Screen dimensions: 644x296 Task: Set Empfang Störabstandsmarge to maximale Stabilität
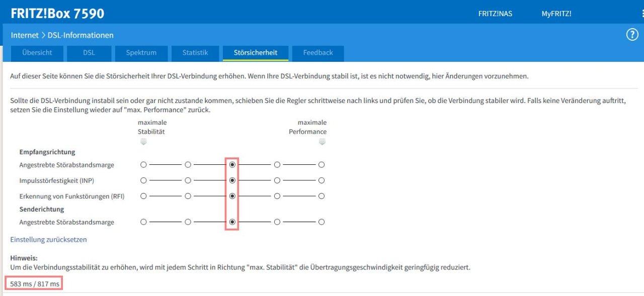pos(143,164)
